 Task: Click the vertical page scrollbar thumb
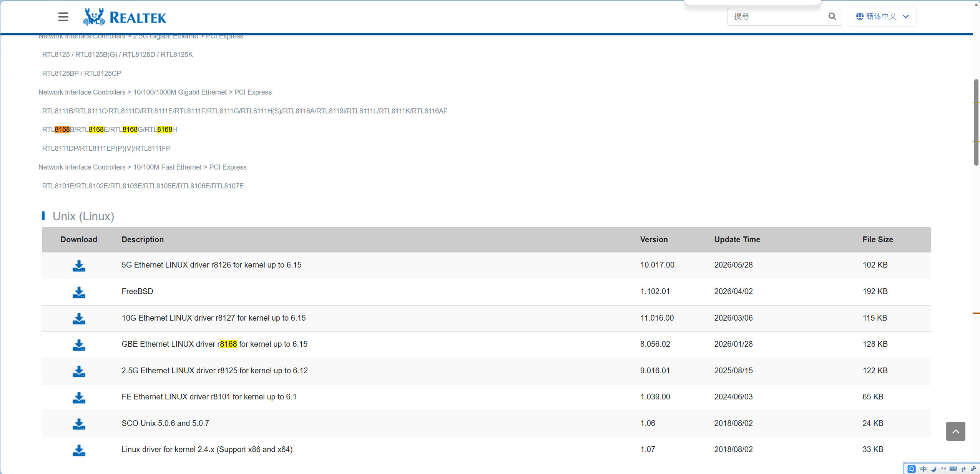point(976,122)
